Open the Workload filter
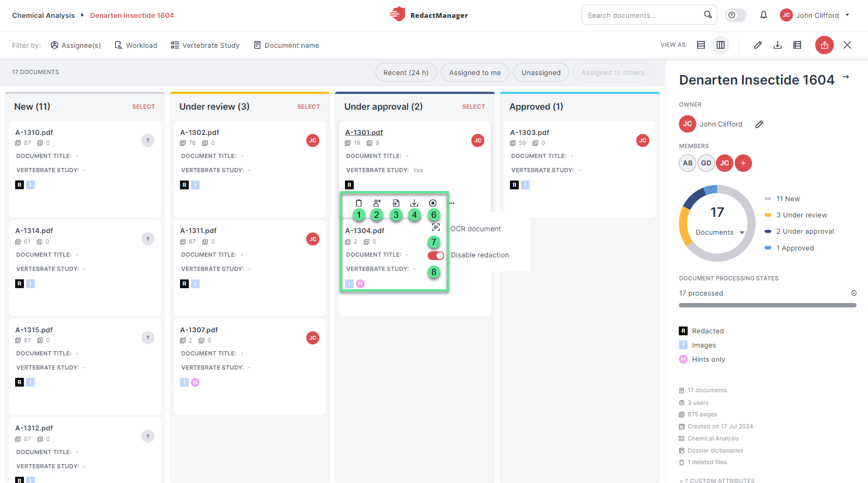This screenshot has width=868, height=483. pos(136,45)
